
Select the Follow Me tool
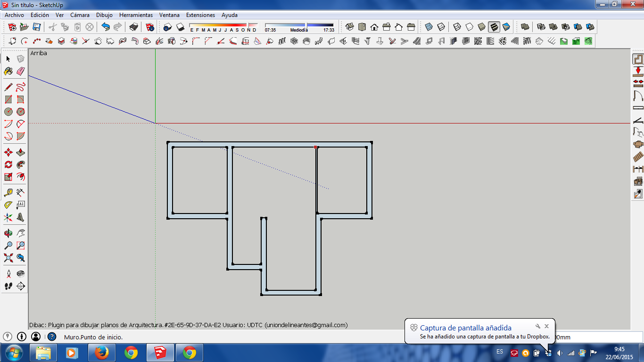coord(20,165)
